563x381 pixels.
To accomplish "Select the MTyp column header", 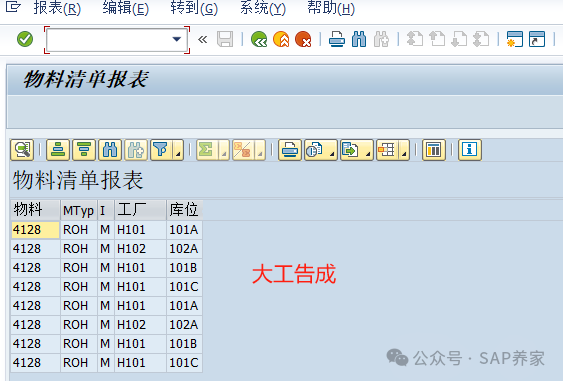I will (79, 210).
